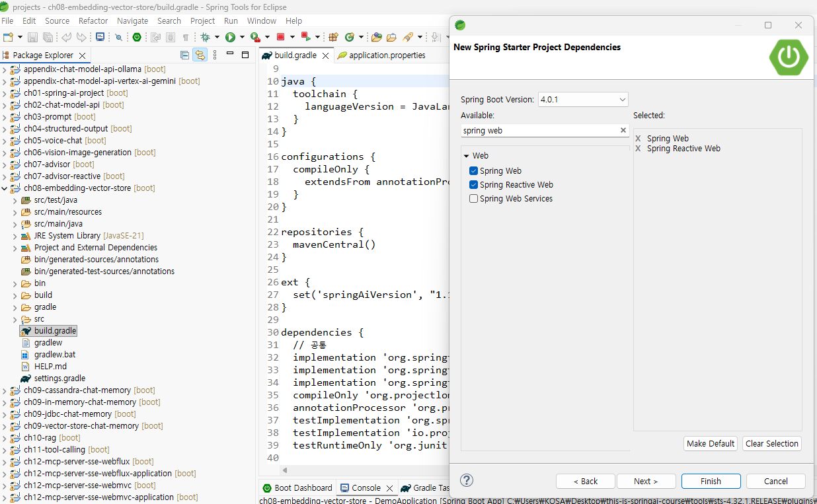Click the Relaunch toolbar icon

(x=305, y=37)
